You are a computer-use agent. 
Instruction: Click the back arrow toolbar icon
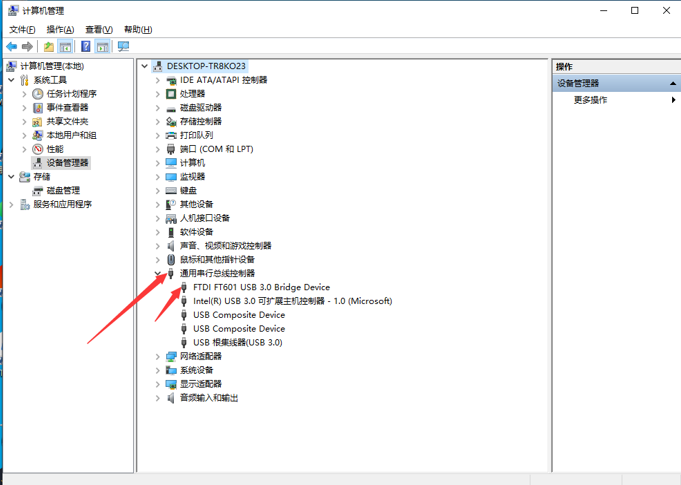pyautogui.click(x=11, y=46)
